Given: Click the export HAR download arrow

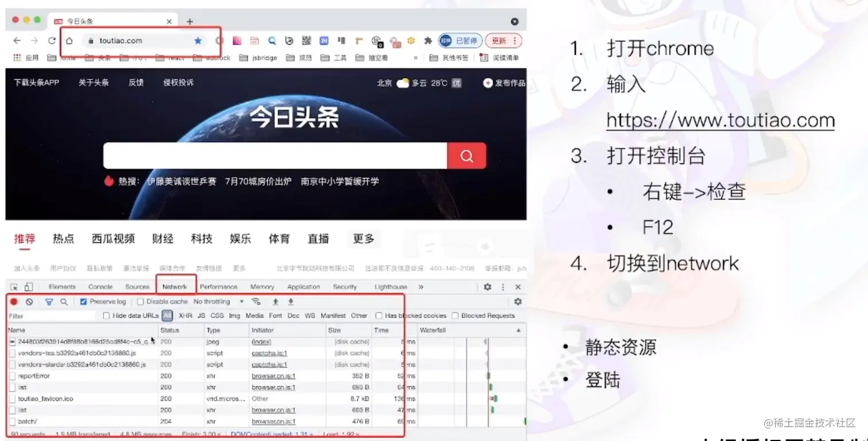Looking at the screenshot, I should (290, 302).
